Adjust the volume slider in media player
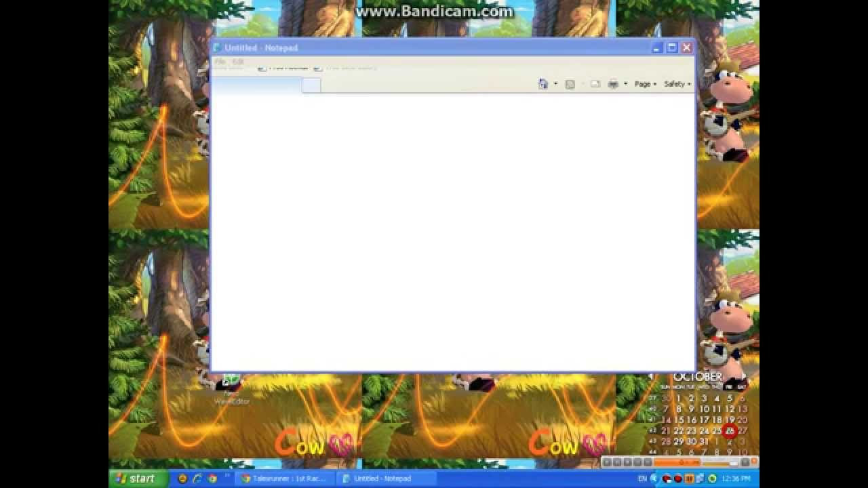 coord(722,462)
